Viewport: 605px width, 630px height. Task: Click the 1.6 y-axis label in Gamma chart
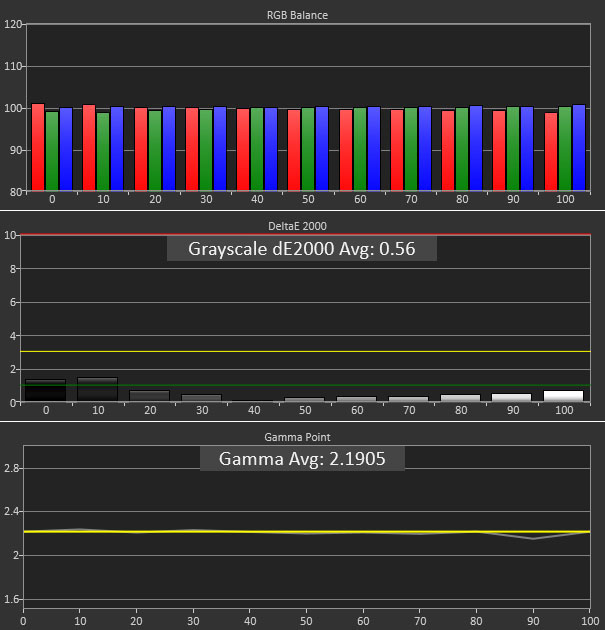[x=11, y=599]
